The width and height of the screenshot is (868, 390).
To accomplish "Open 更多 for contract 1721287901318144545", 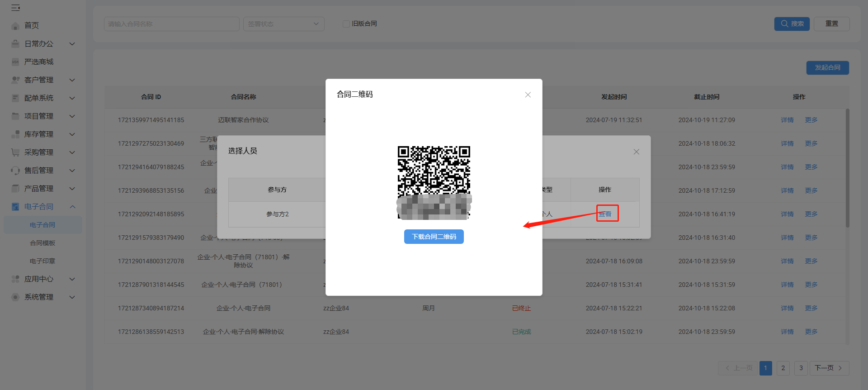I will coord(811,285).
